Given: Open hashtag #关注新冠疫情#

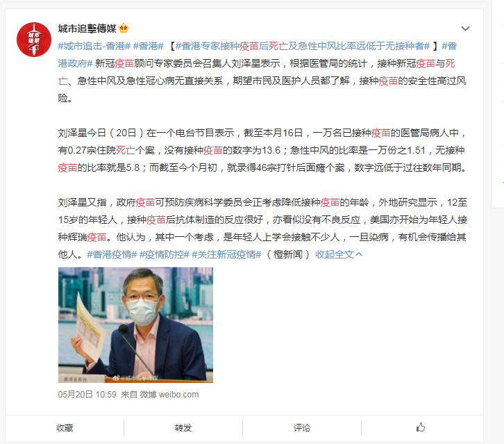Looking at the screenshot, I should click(226, 254).
